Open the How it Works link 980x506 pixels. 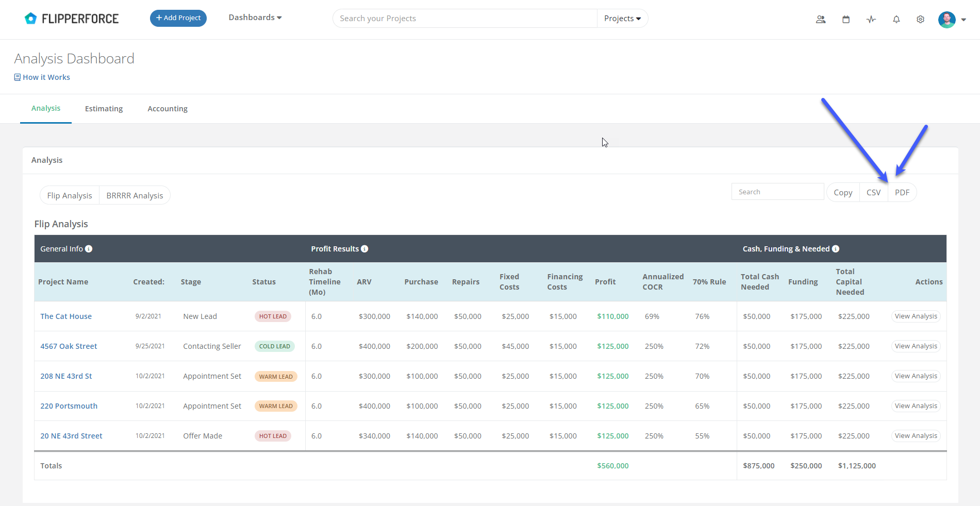pyautogui.click(x=42, y=77)
